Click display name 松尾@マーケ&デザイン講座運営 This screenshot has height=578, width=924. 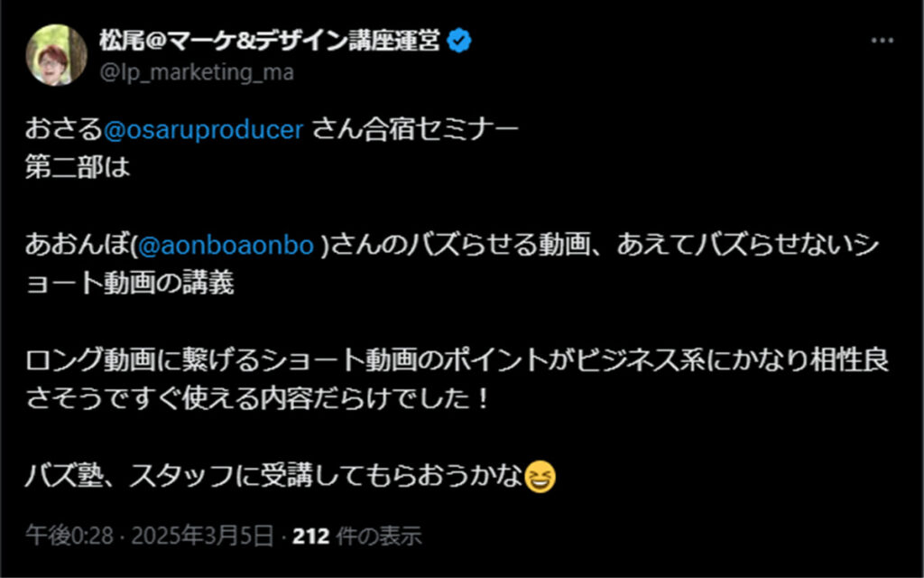point(272,42)
